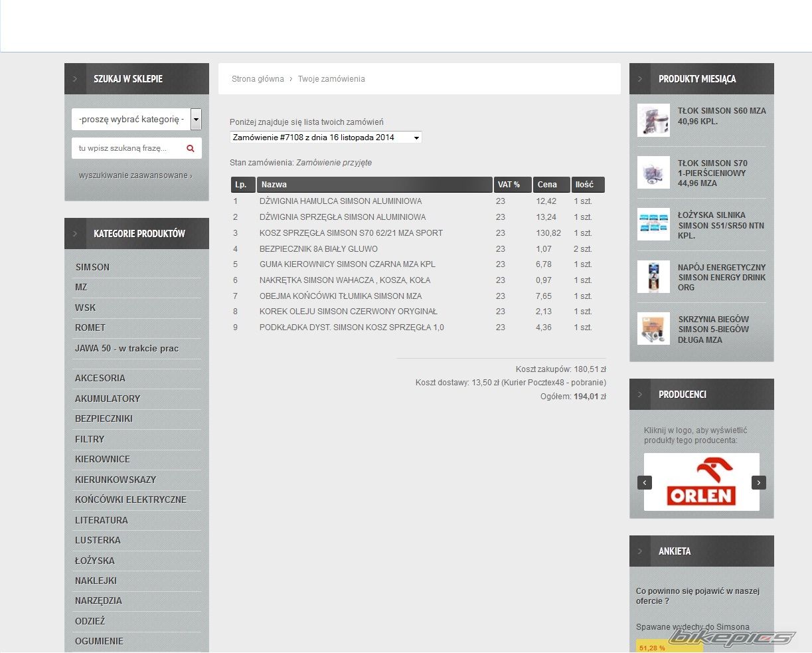Screen dimensions: 812x653
Task: Click the previous producer arrow
Action: click(644, 483)
